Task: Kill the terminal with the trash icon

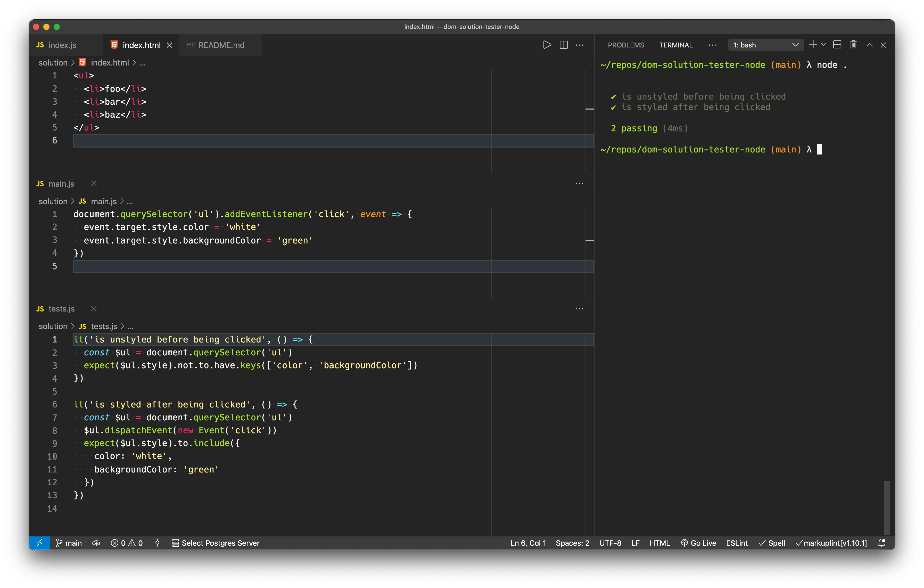Action: coord(853,45)
